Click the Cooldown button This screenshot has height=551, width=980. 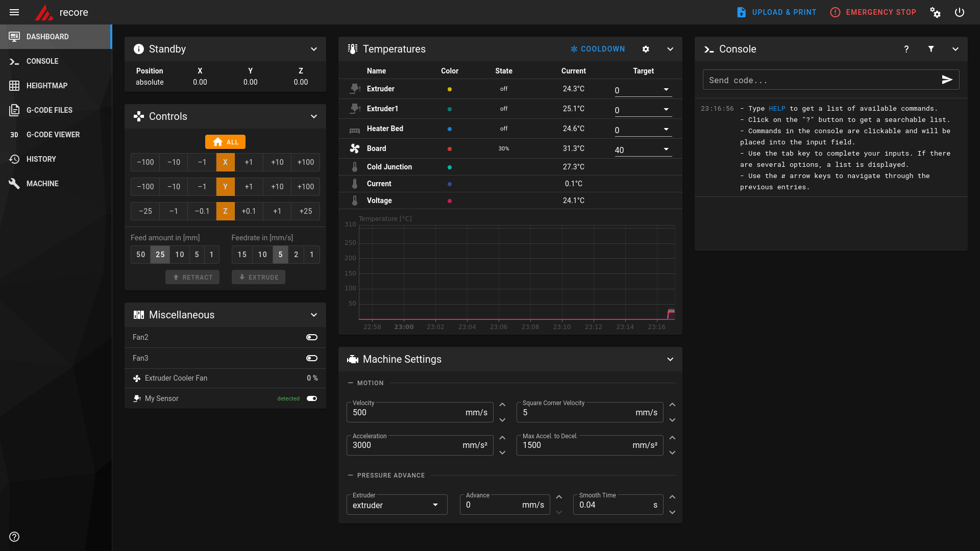tap(598, 49)
